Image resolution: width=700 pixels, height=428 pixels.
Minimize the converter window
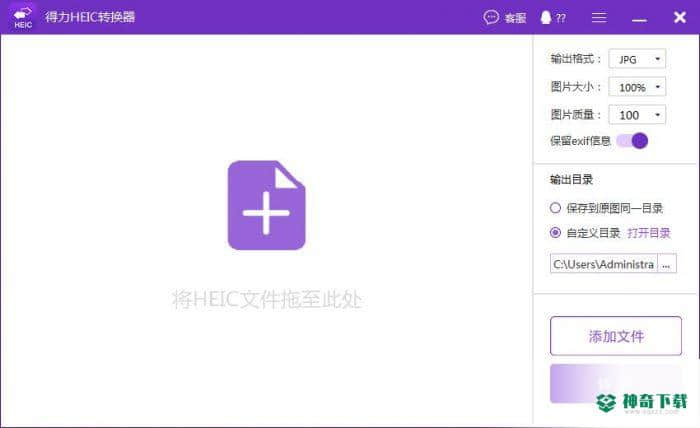pos(639,20)
